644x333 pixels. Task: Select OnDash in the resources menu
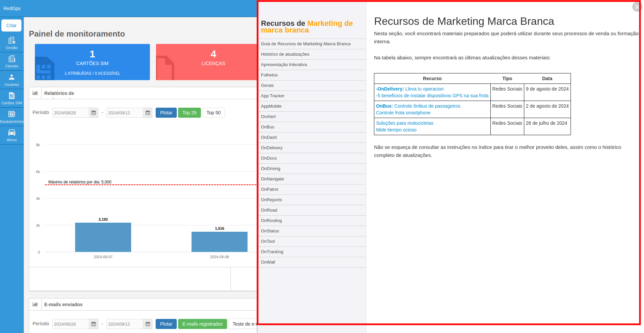click(312, 137)
